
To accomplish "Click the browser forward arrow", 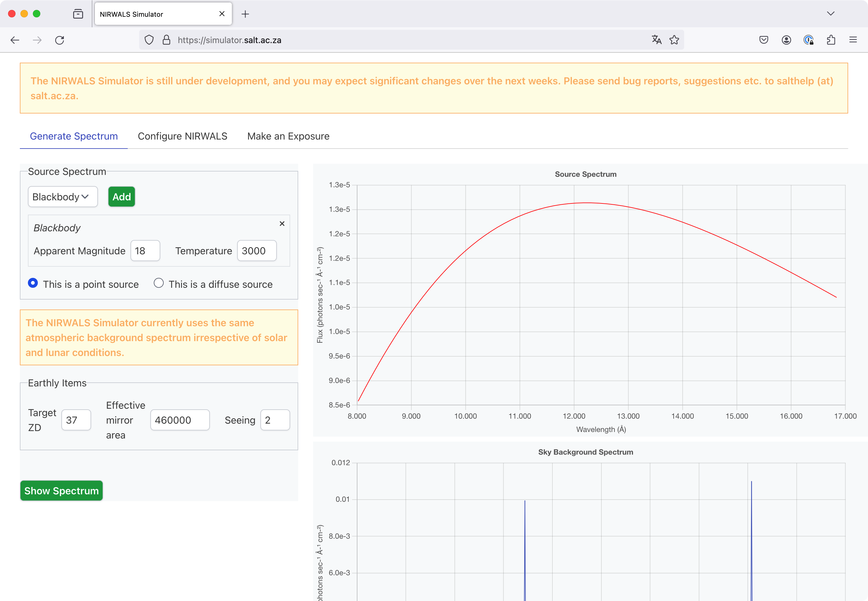I will tap(37, 40).
